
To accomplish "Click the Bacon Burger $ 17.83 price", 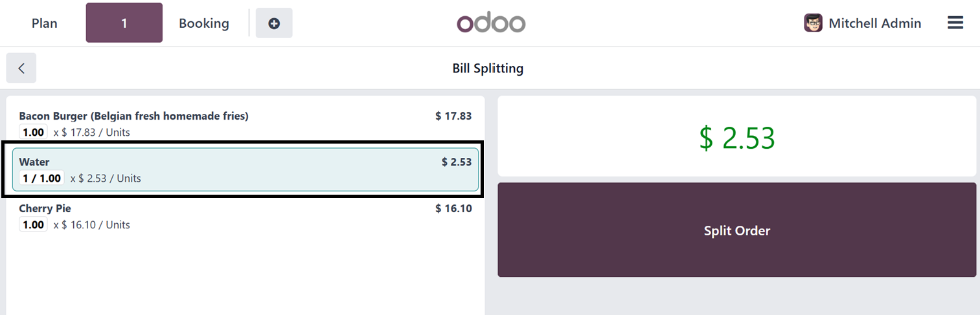I will click(453, 116).
